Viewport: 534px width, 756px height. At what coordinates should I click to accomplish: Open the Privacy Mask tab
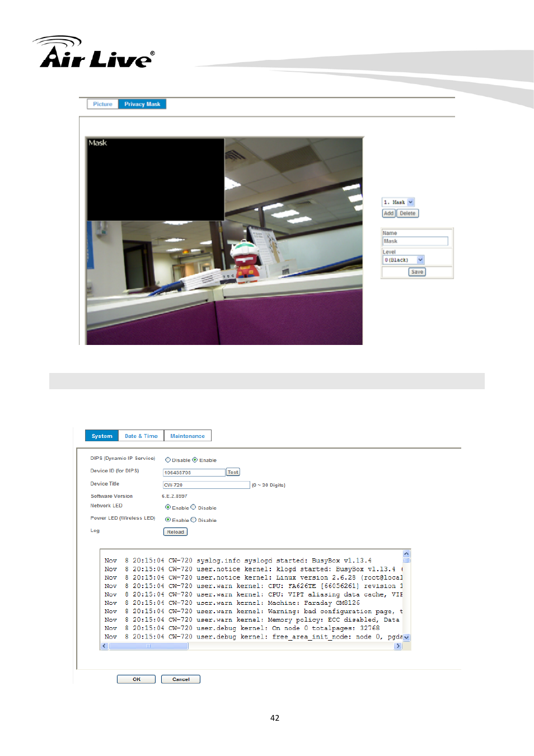142,104
